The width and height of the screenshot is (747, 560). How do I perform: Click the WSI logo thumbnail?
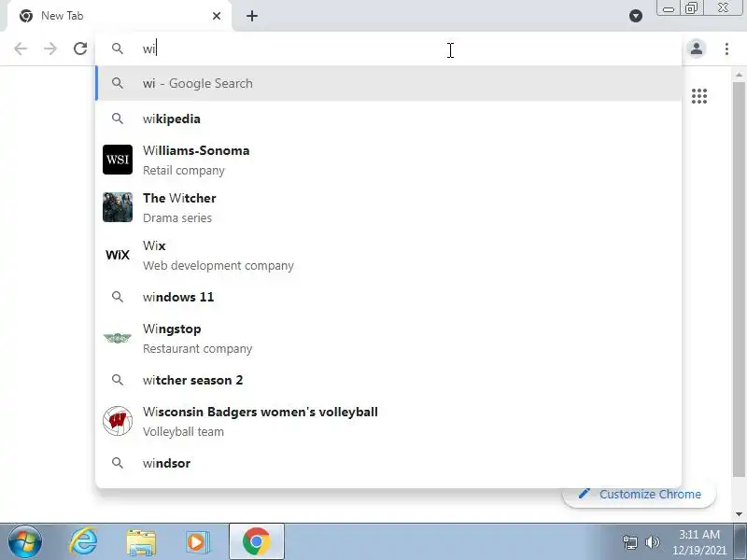tap(118, 160)
